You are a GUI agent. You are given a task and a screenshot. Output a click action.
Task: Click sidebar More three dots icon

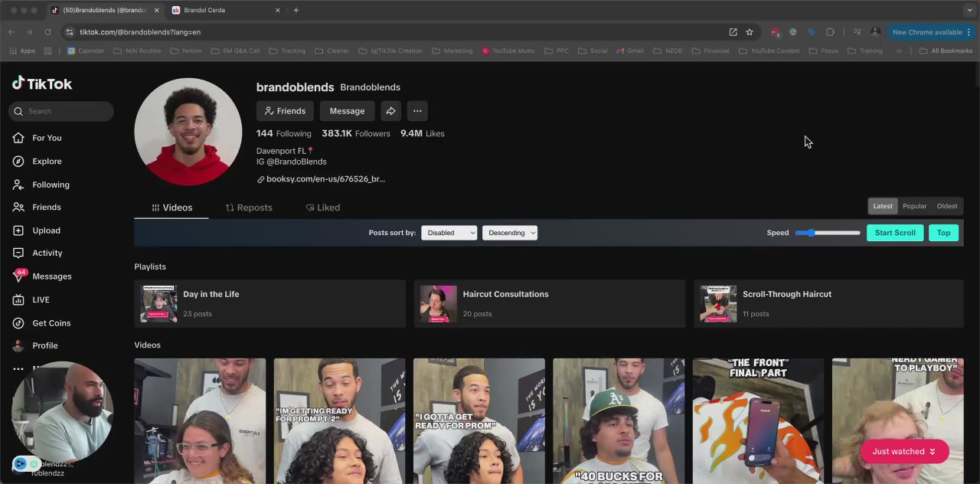[x=18, y=368]
